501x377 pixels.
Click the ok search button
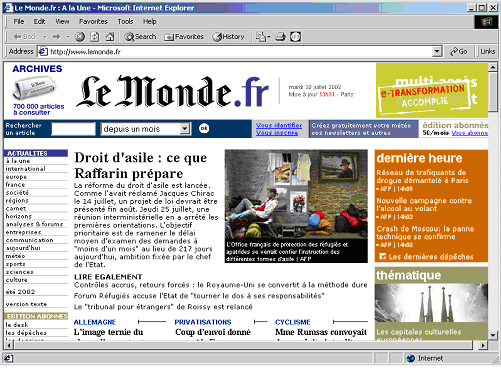tap(204, 128)
